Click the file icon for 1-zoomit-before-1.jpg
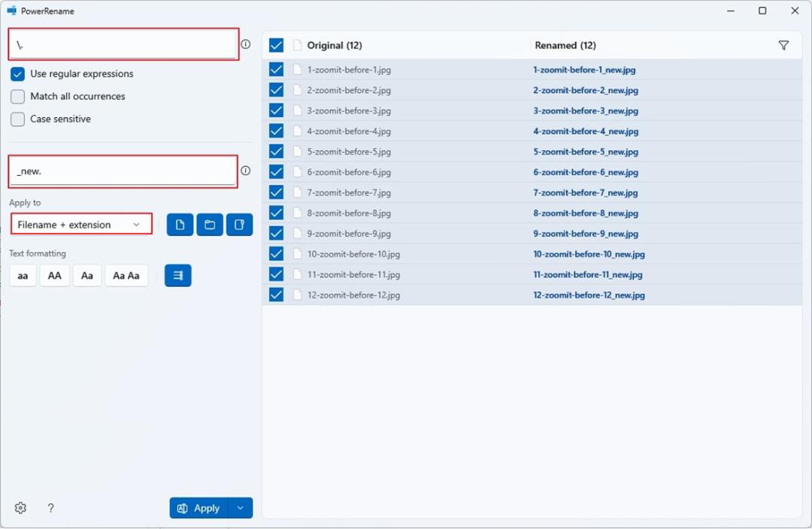This screenshot has height=529, width=812. pyautogui.click(x=297, y=69)
